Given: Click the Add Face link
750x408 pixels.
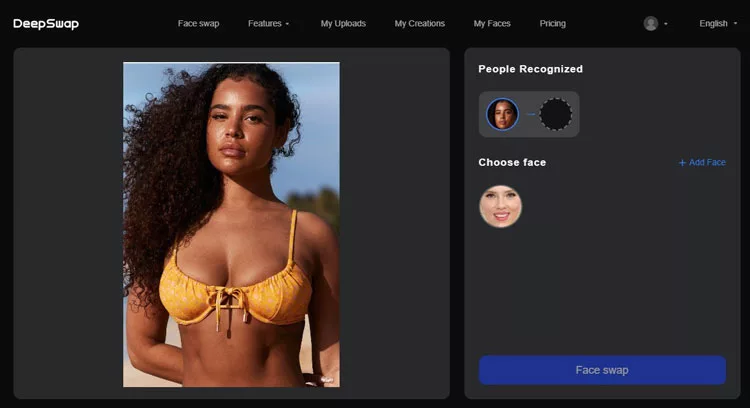Looking at the screenshot, I should click(x=702, y=163).
